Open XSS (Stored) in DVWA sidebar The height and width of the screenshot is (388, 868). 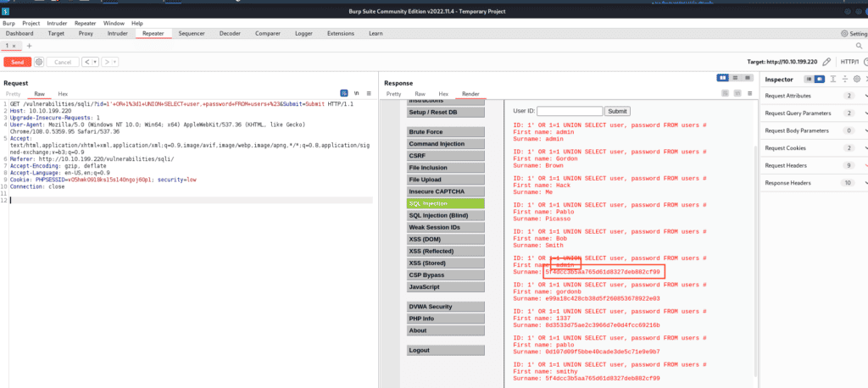pyautogui.click(x=446, y=263)
